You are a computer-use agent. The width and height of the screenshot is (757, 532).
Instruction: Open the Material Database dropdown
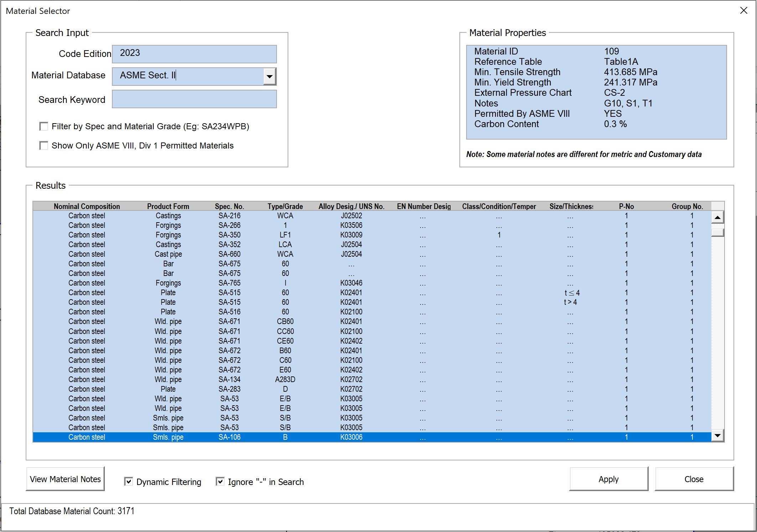point(269,77)
